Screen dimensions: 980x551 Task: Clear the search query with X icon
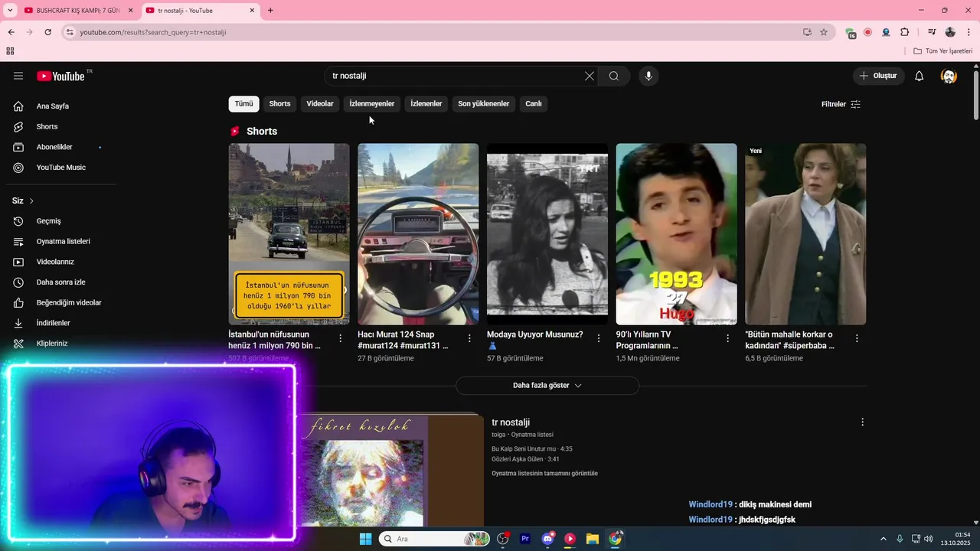(x=589, y=76)
